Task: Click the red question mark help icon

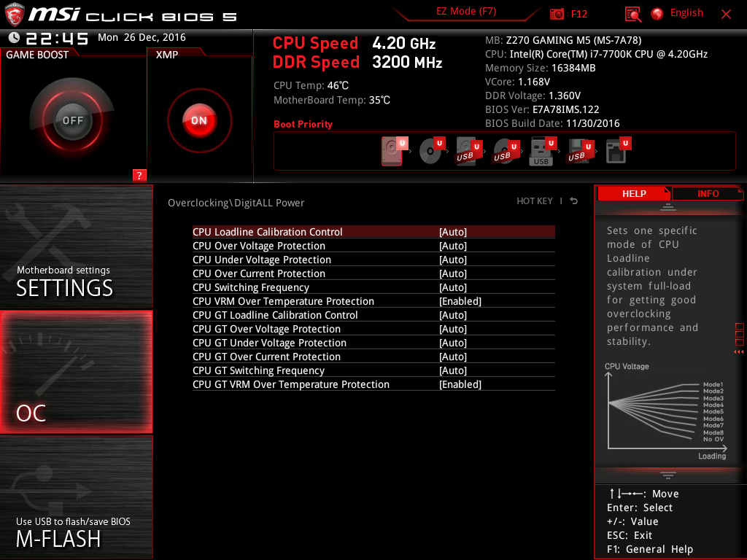Action: (x=139, y=175)
